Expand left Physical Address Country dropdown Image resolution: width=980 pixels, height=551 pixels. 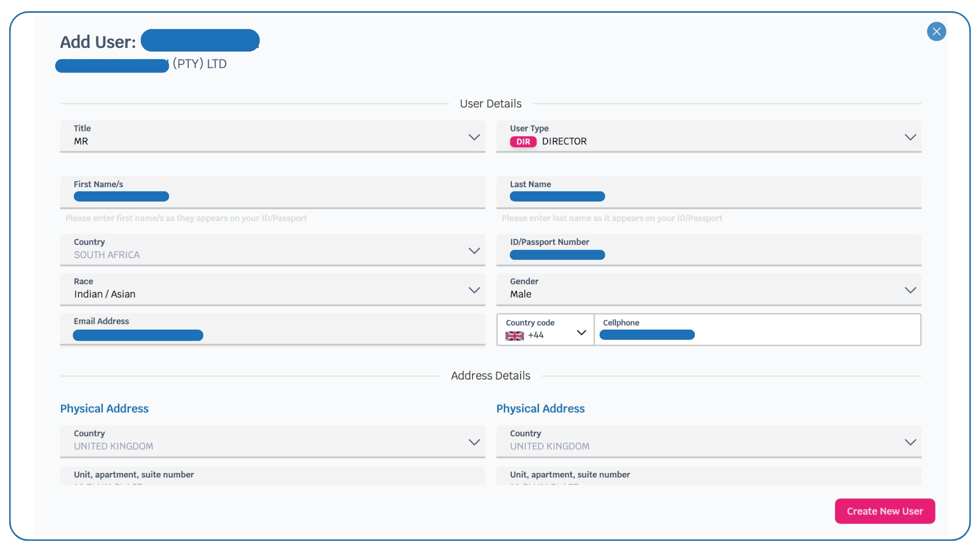272,441
